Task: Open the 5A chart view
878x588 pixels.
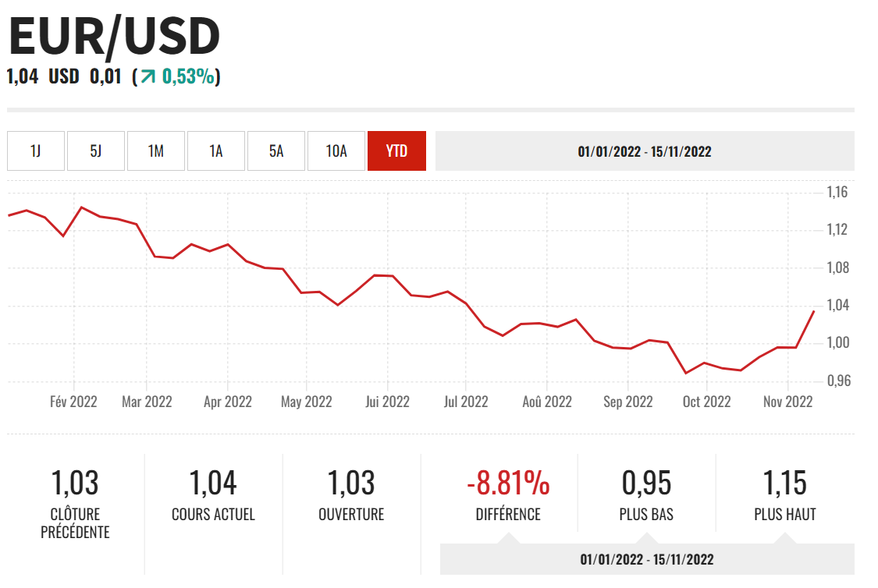Action: pos(276,151)
